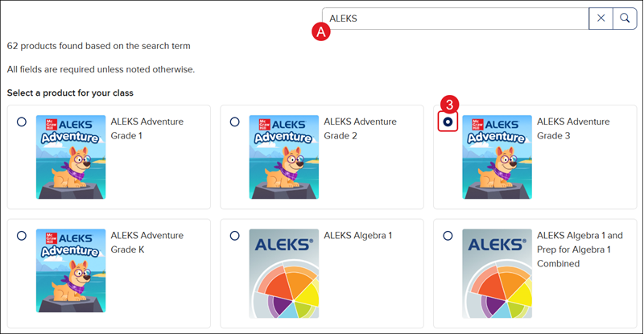Click the Algebra 1 Prep Combined pie thumbnail
The image size is (644, 334).
(497, 270)
